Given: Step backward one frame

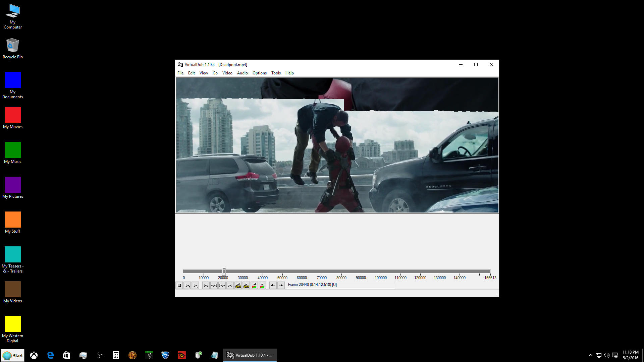Looking at the screenshot, I should click(x=214, y=286).
